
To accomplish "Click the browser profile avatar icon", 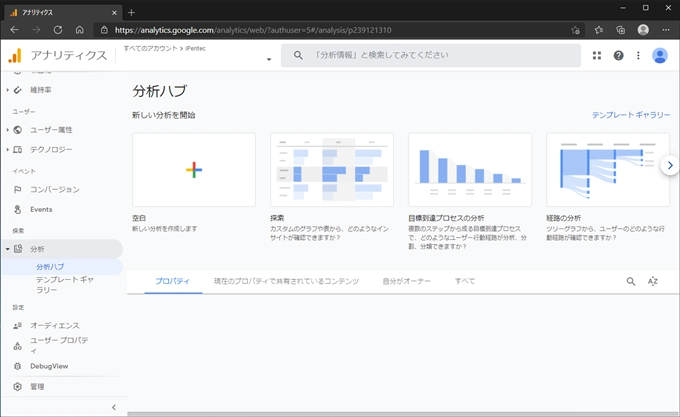I will coord(643,30).
